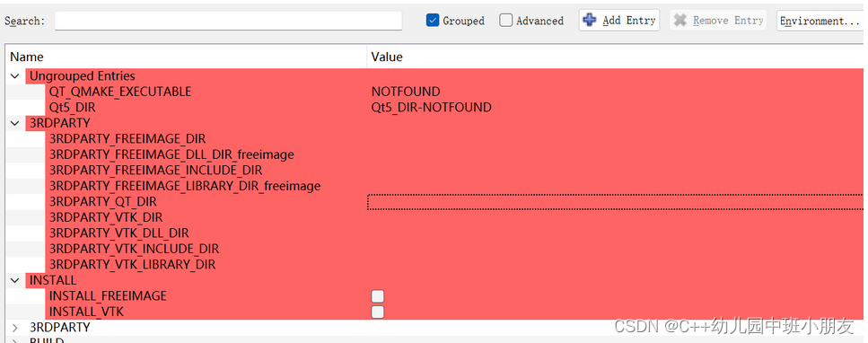Select the INSTALL_VTK entry name
868x343 pixels.
tap(86, 312)
